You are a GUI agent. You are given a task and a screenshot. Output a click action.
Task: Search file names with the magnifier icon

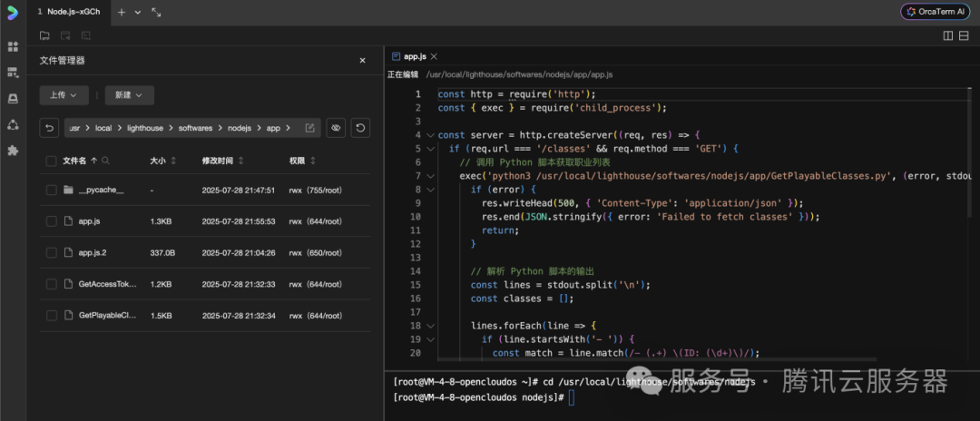click(x=105, y=162)
